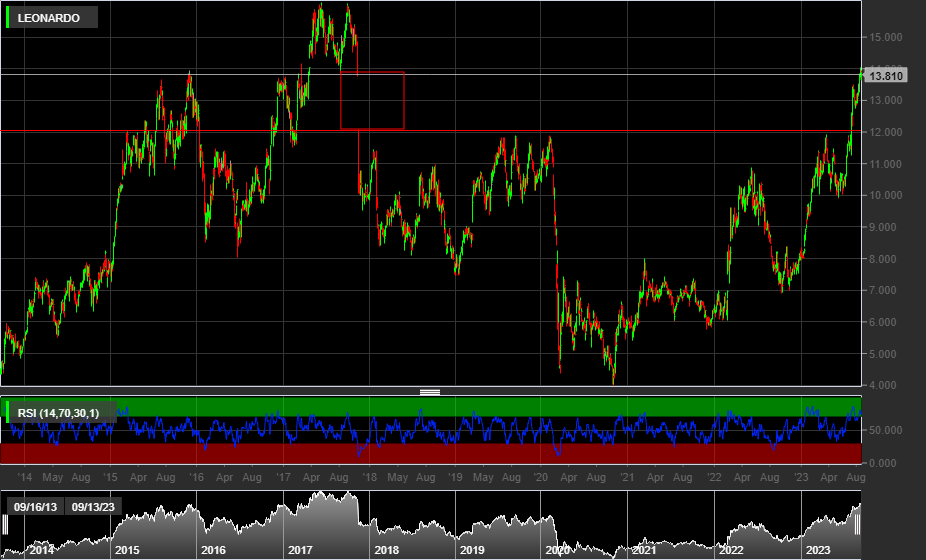Click the 15.000 price axis label

coord(885,37)
